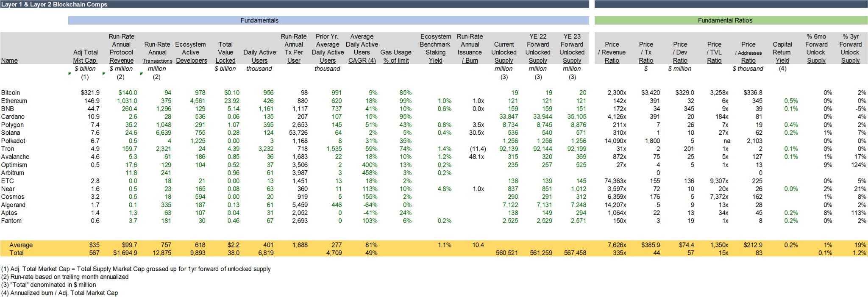Click Bitcoin Price/Tx ratio $3,420
This screenshot has width=868, height=297.
click(x=651, y=93)
